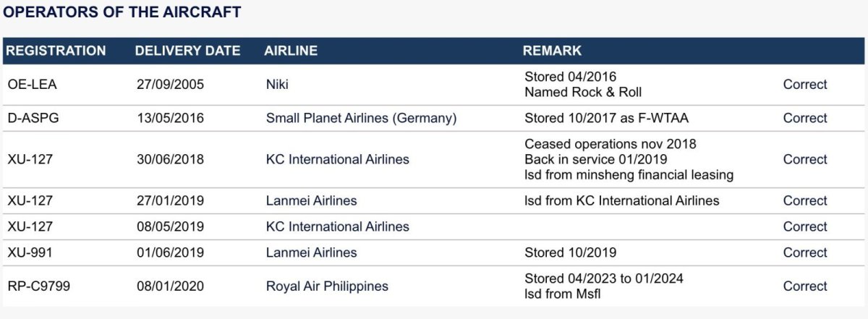Click Lanmei Airlines in the XU-991 row
This screenshot has width=868, height=319.
pos(311,252)
